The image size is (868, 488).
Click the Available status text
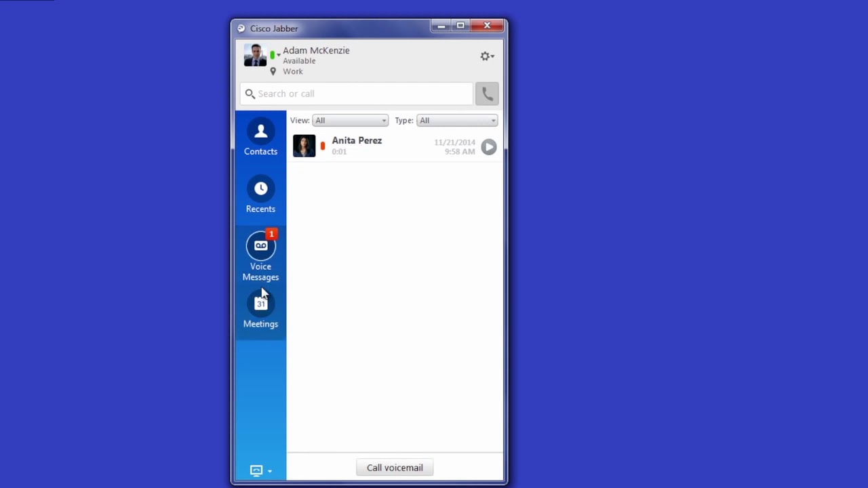click(x=299, y=61)
